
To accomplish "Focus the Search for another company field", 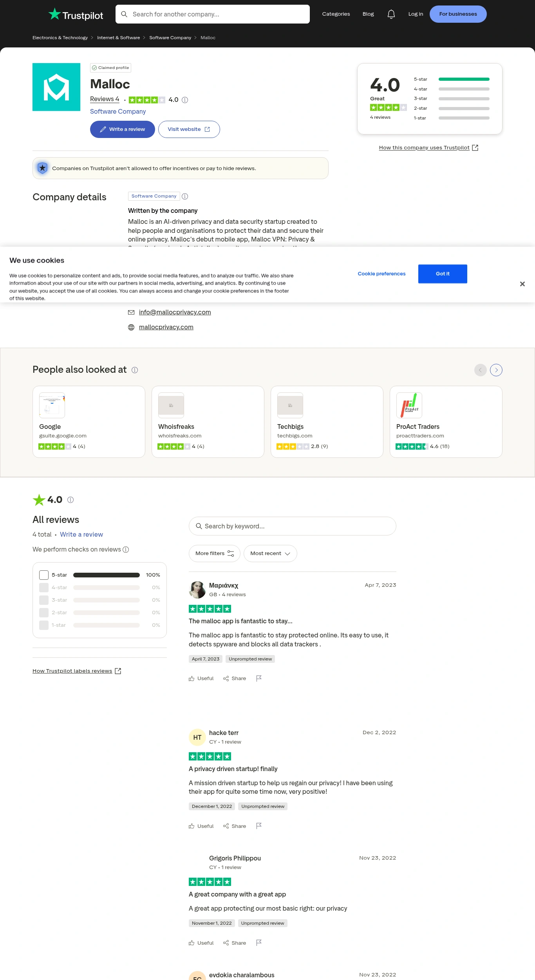I will [213, 14].
